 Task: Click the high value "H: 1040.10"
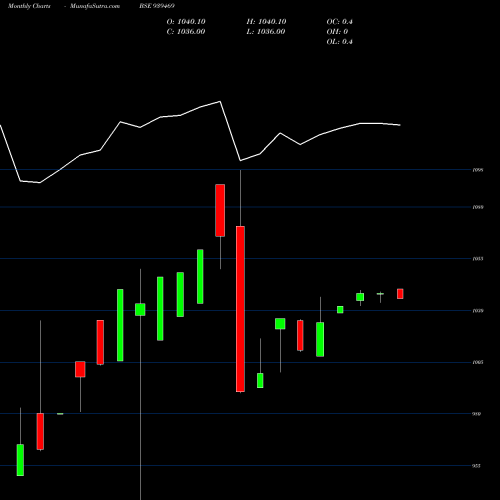266,22
